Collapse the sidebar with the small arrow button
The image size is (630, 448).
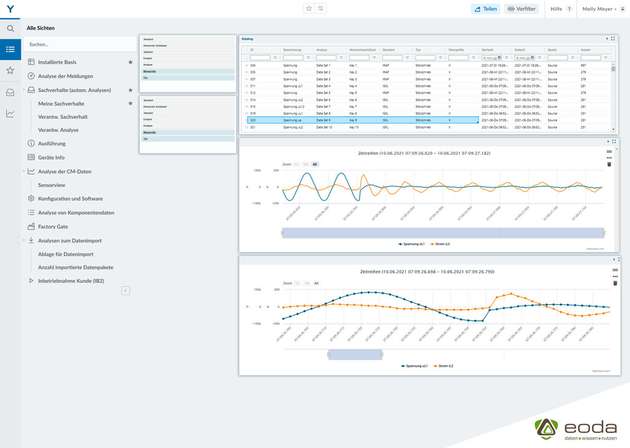(125, 290)
